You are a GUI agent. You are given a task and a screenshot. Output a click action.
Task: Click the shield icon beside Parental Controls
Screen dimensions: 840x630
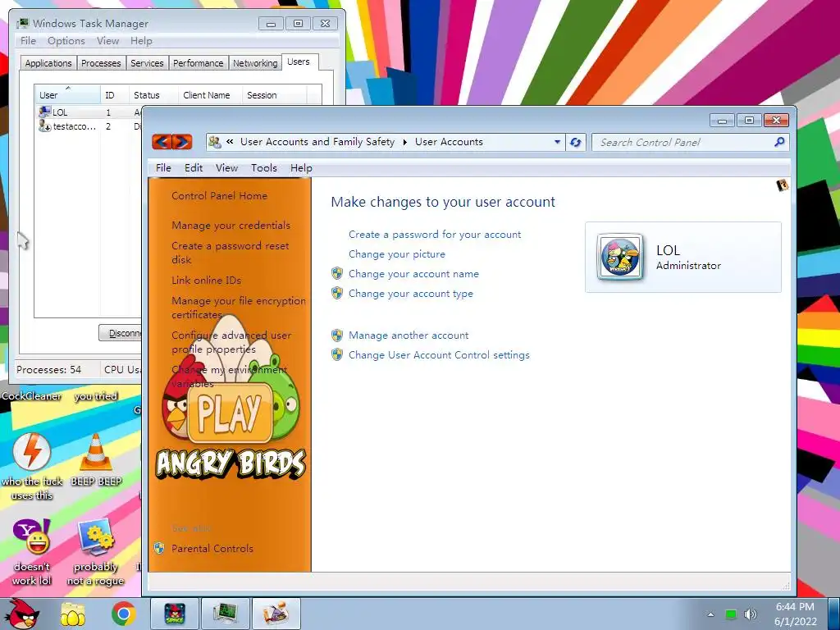(x=159, y=548)
